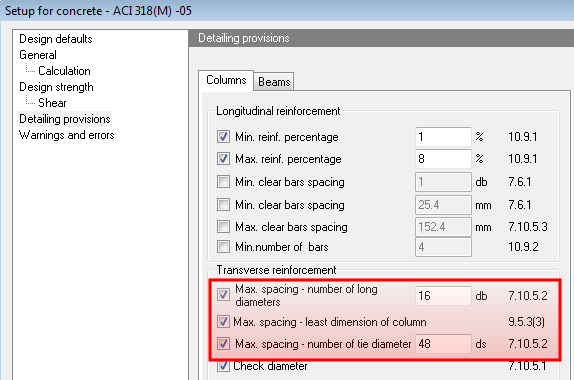Click the Min. clear bars spacing db field
The height and width of the screenshot is (380, 574).
[443, 182]
